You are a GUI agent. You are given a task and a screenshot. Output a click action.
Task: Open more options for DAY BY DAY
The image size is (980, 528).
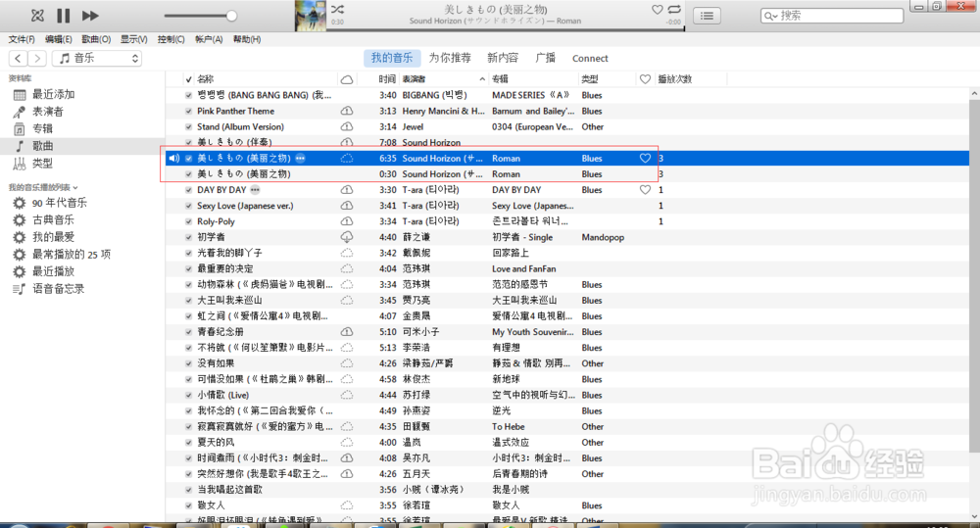255,190
